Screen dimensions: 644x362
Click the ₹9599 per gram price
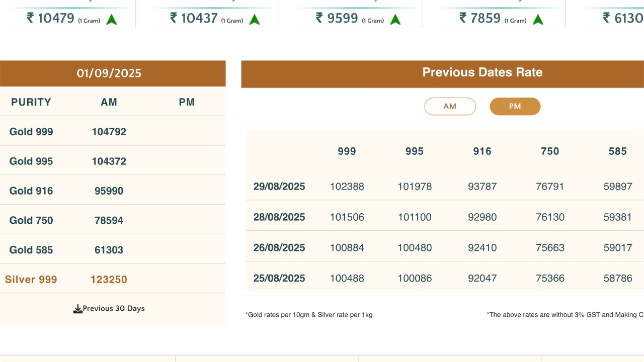(337, 19)
